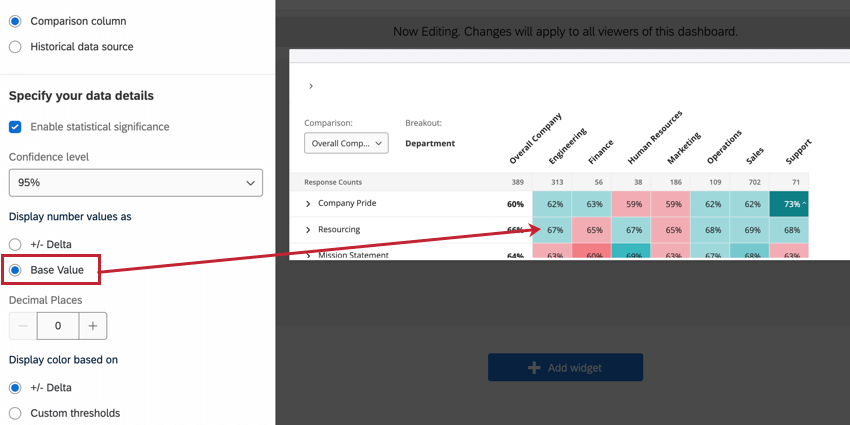Expand the Resourcing row chevron

[x=308, y=230]
